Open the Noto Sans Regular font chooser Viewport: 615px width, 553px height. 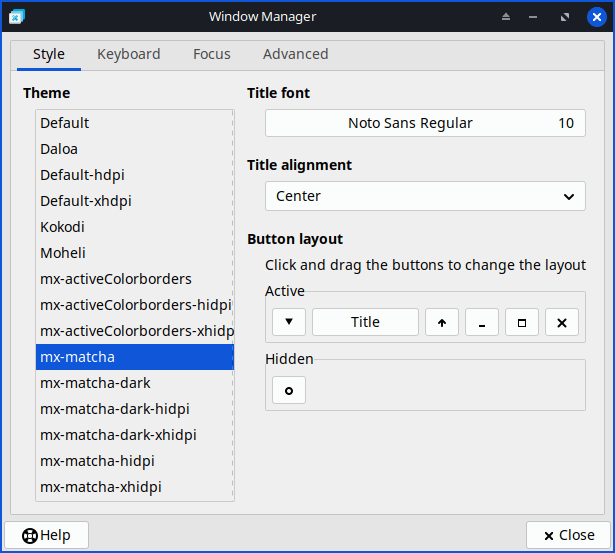[425, 123]
